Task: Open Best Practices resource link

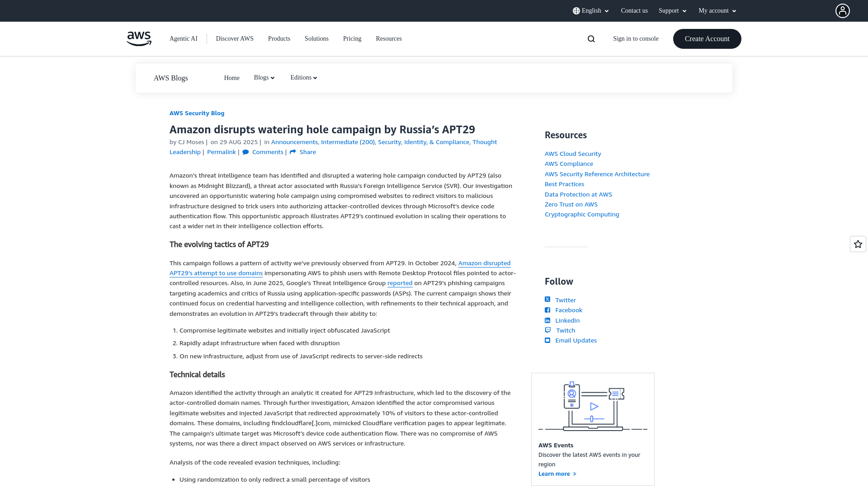Action: pyautogui.click(x=564, y=184)
